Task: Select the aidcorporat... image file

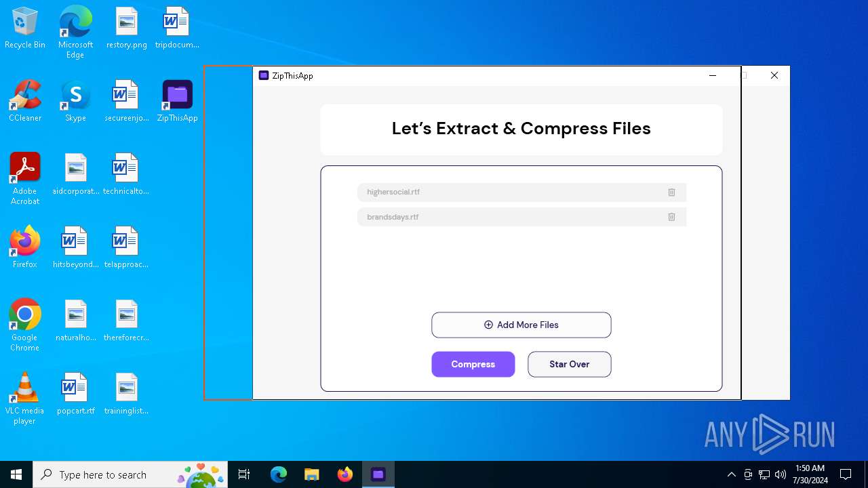Action: click(x=75, y=175)
